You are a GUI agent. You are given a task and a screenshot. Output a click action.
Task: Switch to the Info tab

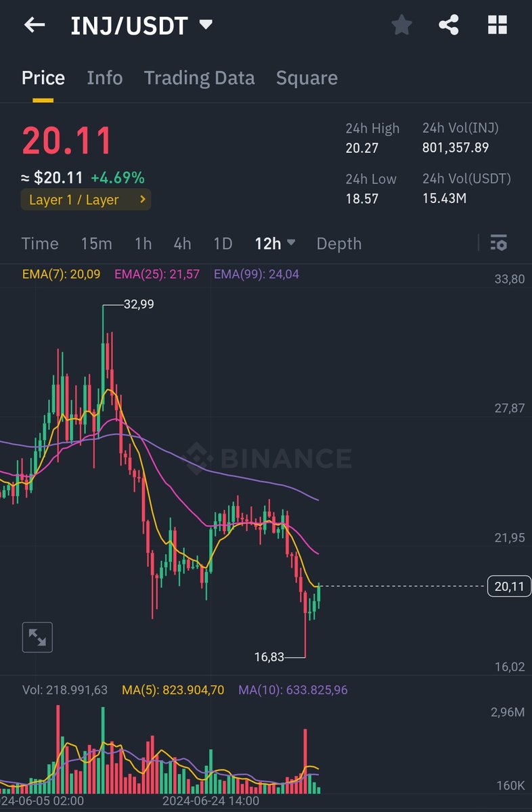105,78
